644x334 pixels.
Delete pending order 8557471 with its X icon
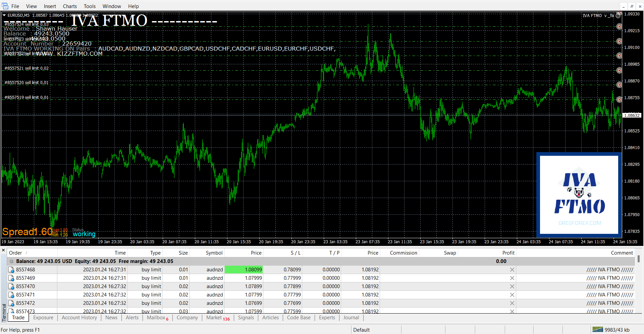tap(512, 295)
